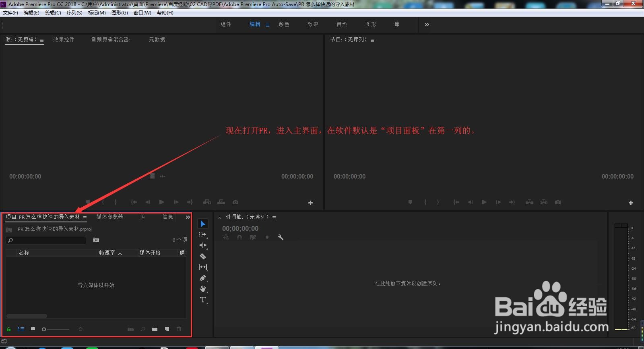Image resolution: width=644 pixels, height=349 pixels.
Task: Open 序列(S) menu
Action: point(74,13)
